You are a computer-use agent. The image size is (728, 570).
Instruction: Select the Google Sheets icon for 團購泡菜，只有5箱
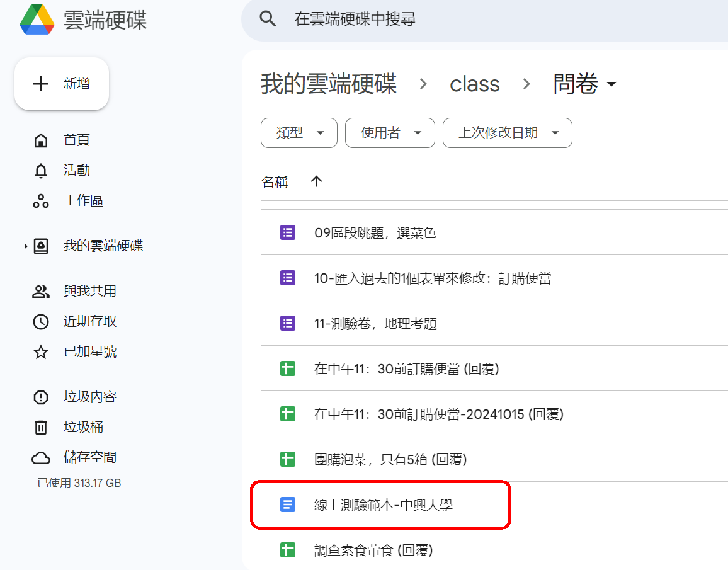point(288,459)
